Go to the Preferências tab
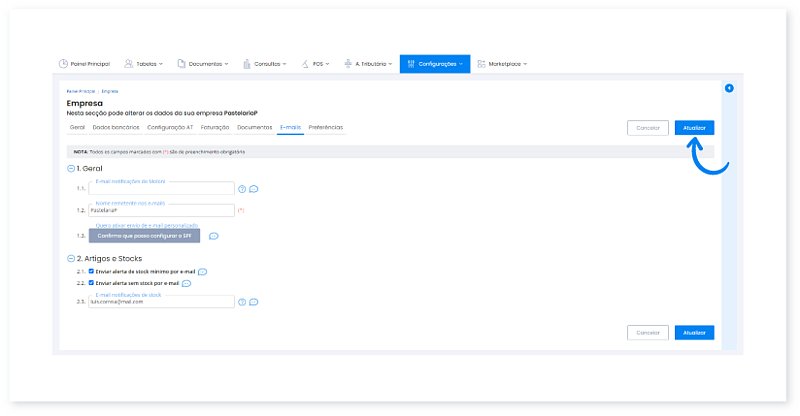Screen dimensions: 800x416 pyautogui.click(x=326, y=128)
